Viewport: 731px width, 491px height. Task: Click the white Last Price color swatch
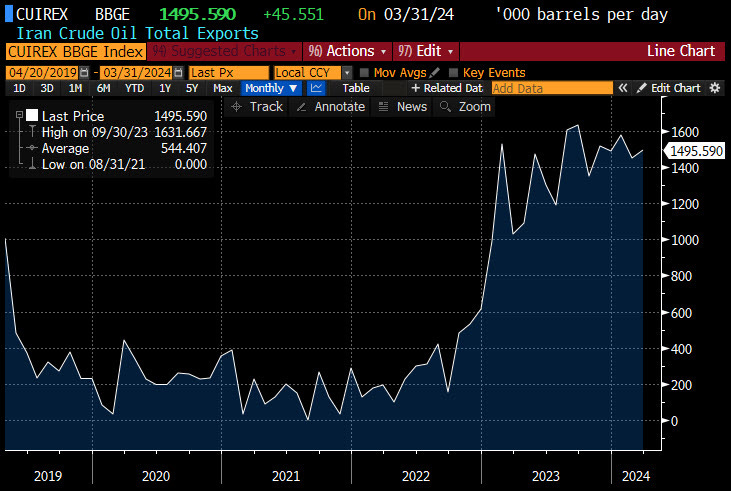coord(32,115)
